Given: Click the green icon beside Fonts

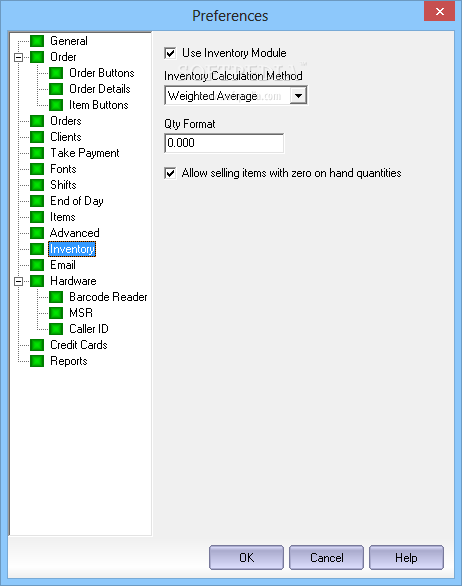Looking at the screenshot, I should click(x=37, y=169).
